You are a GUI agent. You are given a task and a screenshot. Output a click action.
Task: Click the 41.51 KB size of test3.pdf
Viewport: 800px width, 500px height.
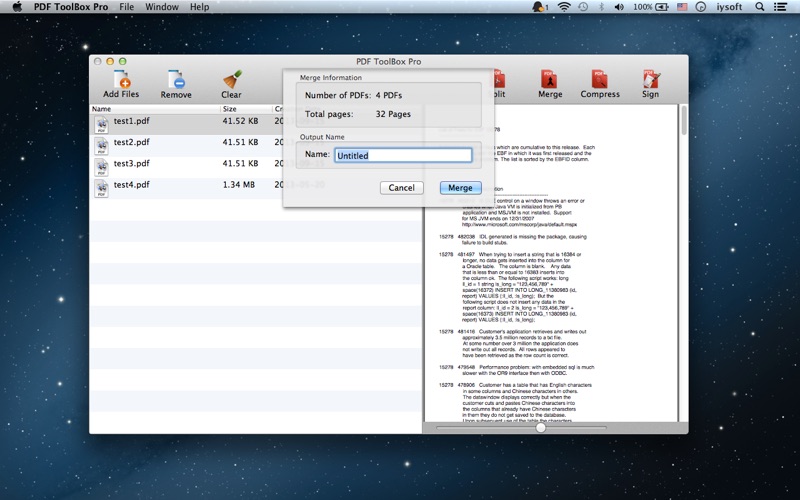pos(240,163)
